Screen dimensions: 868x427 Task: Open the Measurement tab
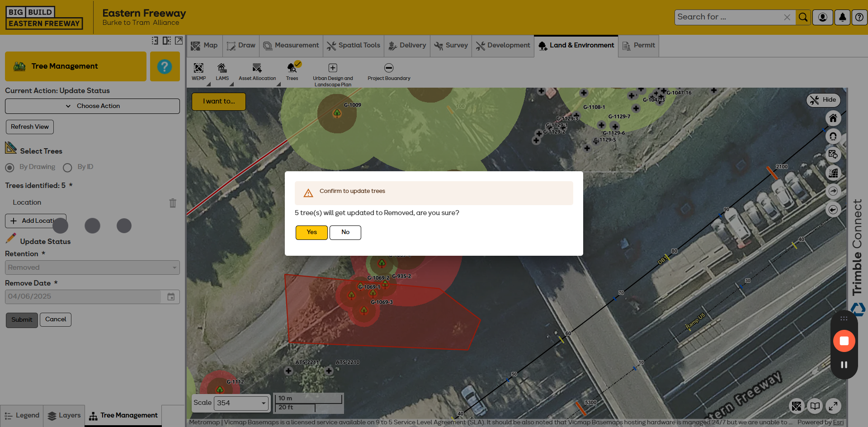pos(291,46)
